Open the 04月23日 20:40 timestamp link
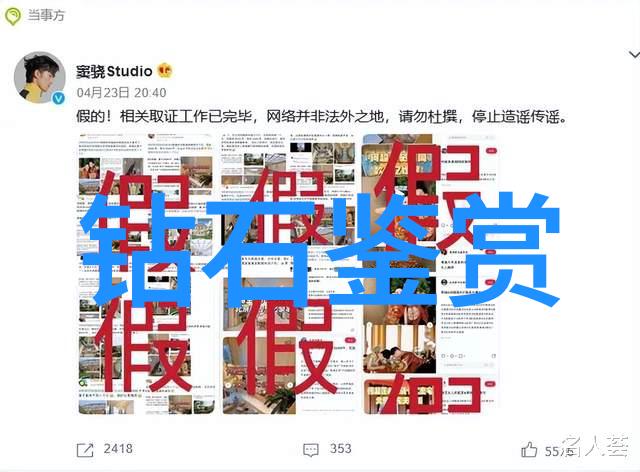This screenshot has height=472, width=640. coord(121,93)
